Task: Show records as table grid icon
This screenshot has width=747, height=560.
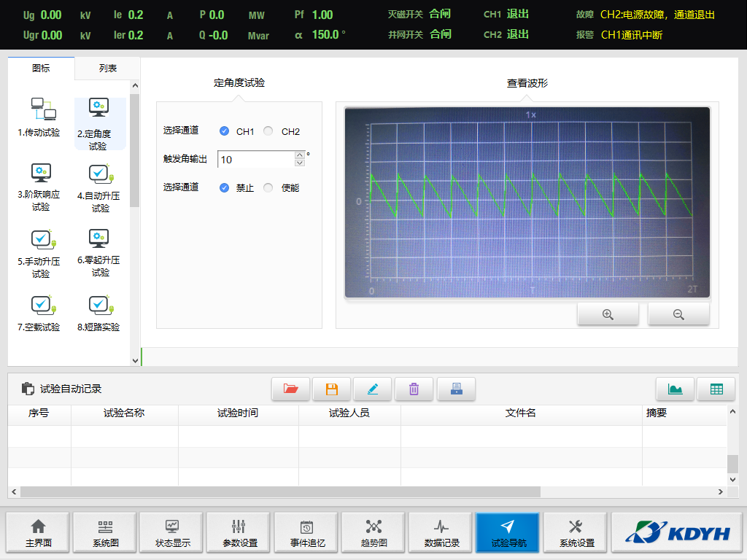Action: pos(716,389)
